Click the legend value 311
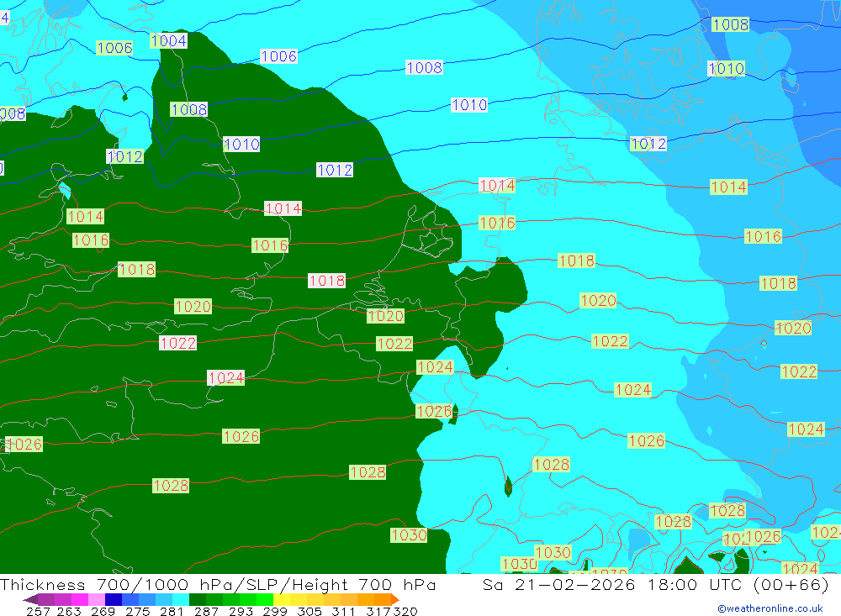The width and height of the screenshot is (841, 616). [343, 611]
